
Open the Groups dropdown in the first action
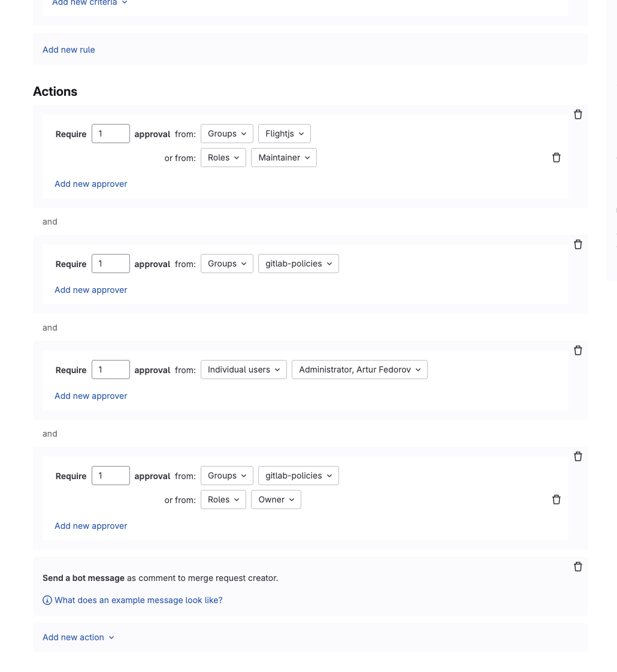pyautogui.click(x=226, y=134)
